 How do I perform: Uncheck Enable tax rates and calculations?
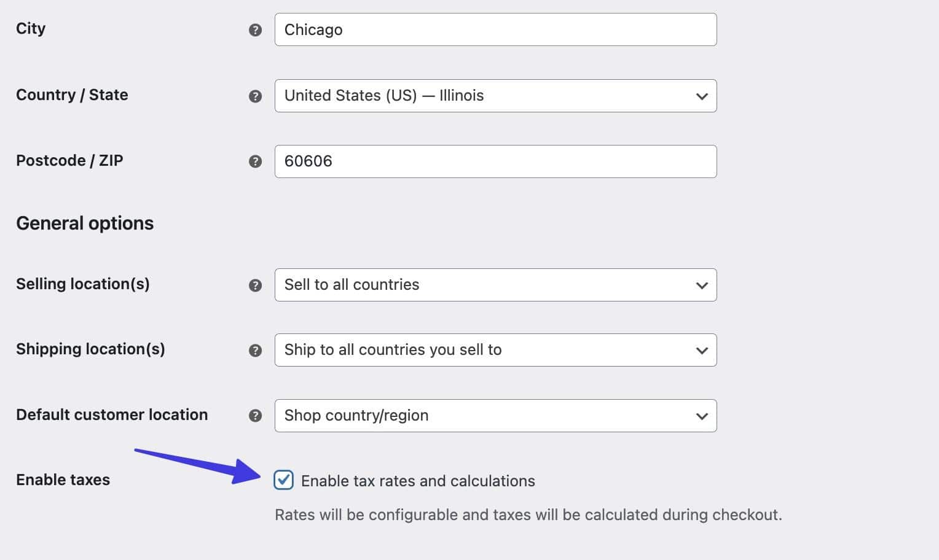coord(283,481)
